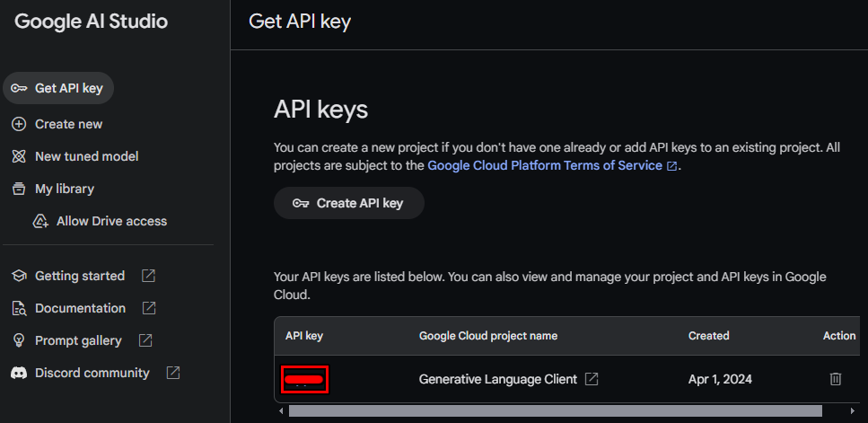Click the key icon beside Get API key
The height and width of the screenshot is (423, 868).
(x=19, y=88)
